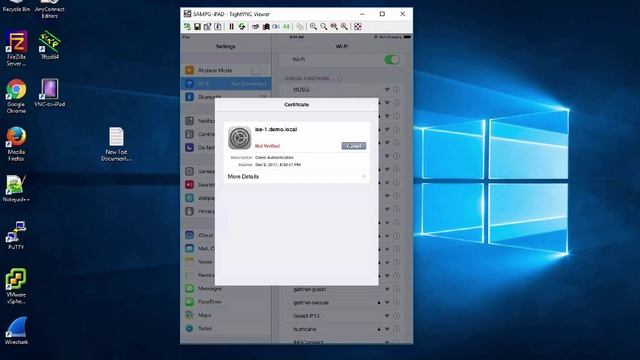The image size is (640, 360).
Task: Click Tftpd64 desktop shortcut
Action: click(49, 45)
